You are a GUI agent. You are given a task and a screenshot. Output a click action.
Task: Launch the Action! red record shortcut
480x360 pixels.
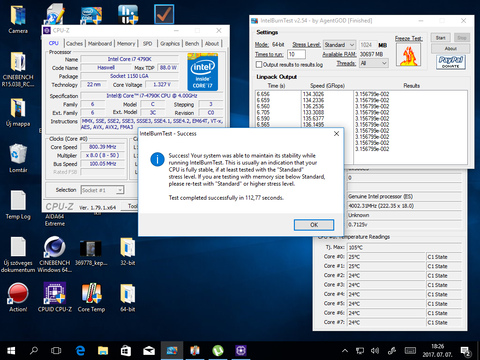[x=18, y=294]
